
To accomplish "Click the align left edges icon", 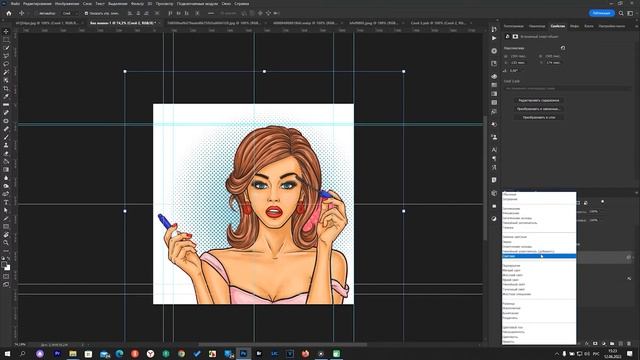I will coord(130,13).
